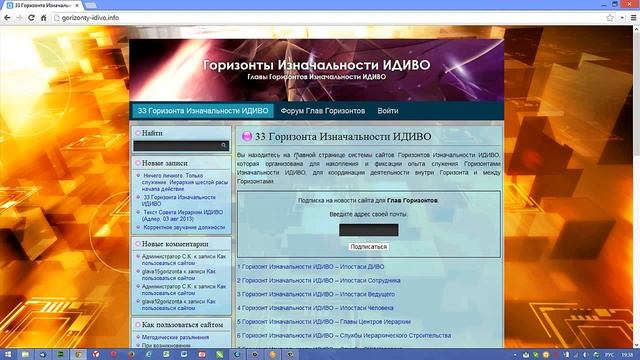640x360 pixels.
Task: Open '2 Горизонт – Ипостаси Сотрудника' link
Action: point(319,280)
